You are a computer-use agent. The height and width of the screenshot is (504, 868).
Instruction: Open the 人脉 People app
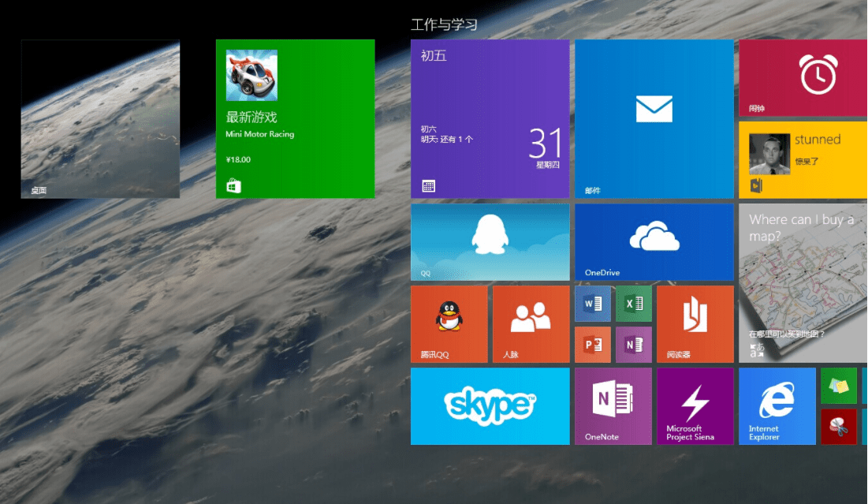pos(531,324)
